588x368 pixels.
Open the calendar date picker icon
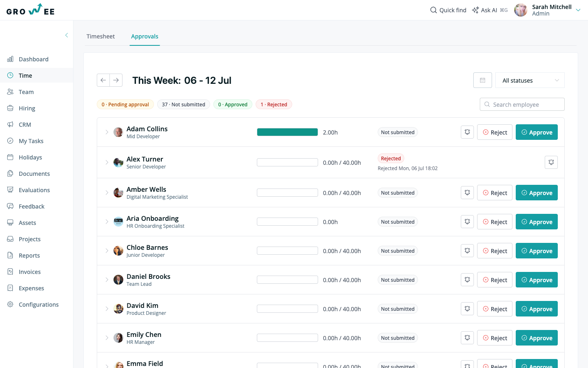tap(483, 80)
